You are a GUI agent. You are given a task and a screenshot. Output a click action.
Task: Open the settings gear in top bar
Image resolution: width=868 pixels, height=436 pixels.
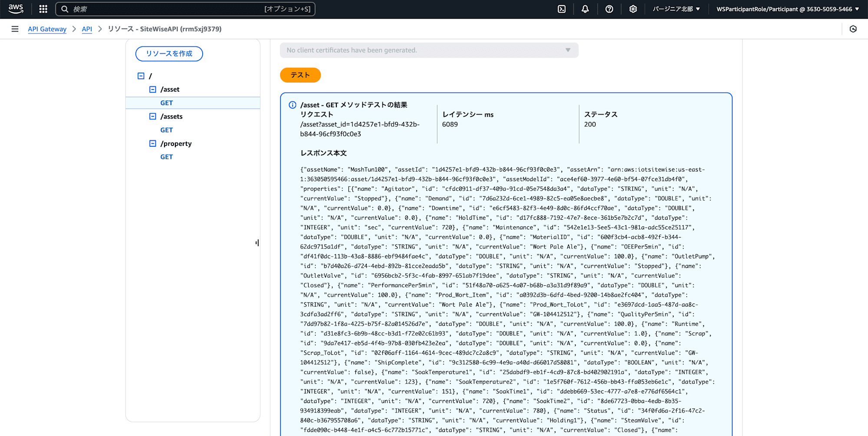[633, 9]
